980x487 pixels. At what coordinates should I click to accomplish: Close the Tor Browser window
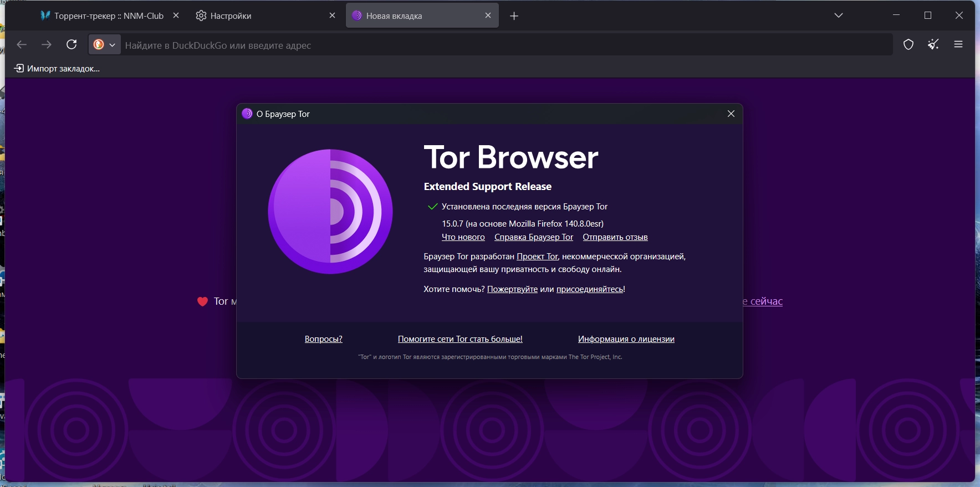tap(959, 16)
